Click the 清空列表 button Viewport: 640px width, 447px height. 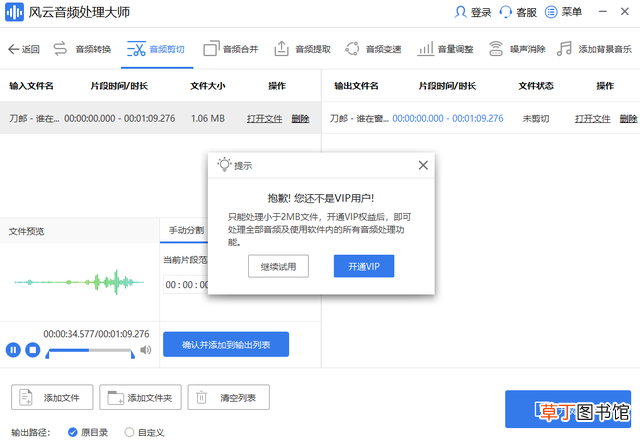pos(229,397)
